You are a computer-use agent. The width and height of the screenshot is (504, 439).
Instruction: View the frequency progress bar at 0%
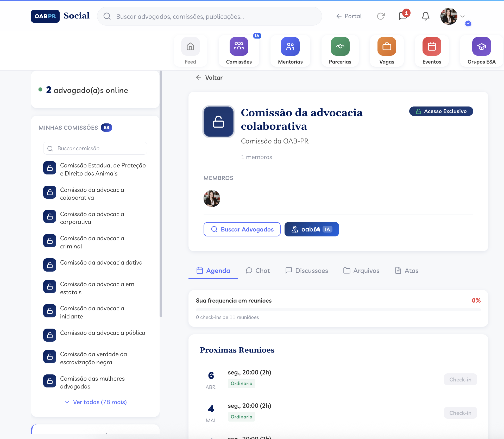pyautogui.click(x=338, y=310)
